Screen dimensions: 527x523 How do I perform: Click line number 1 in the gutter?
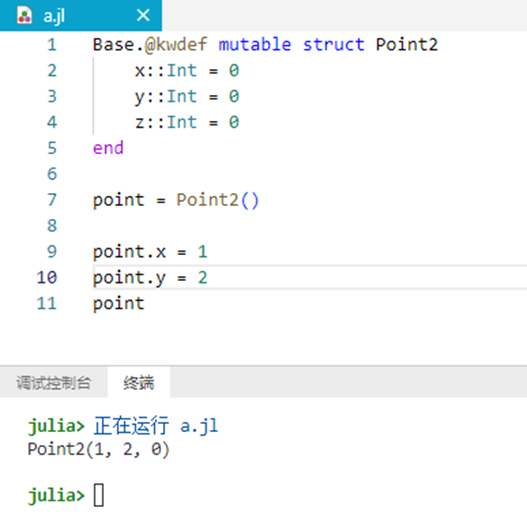[x=52, y=45]
